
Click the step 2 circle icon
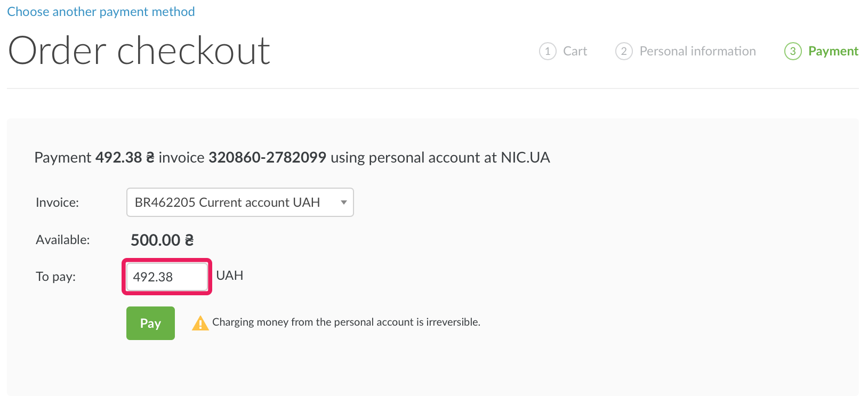coord(624,51)
